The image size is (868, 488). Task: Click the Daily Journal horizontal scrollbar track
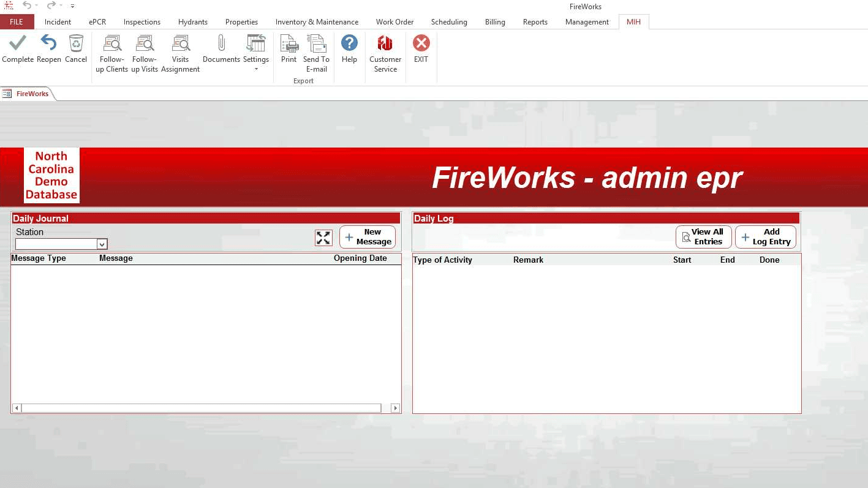(x=202, y=408)
